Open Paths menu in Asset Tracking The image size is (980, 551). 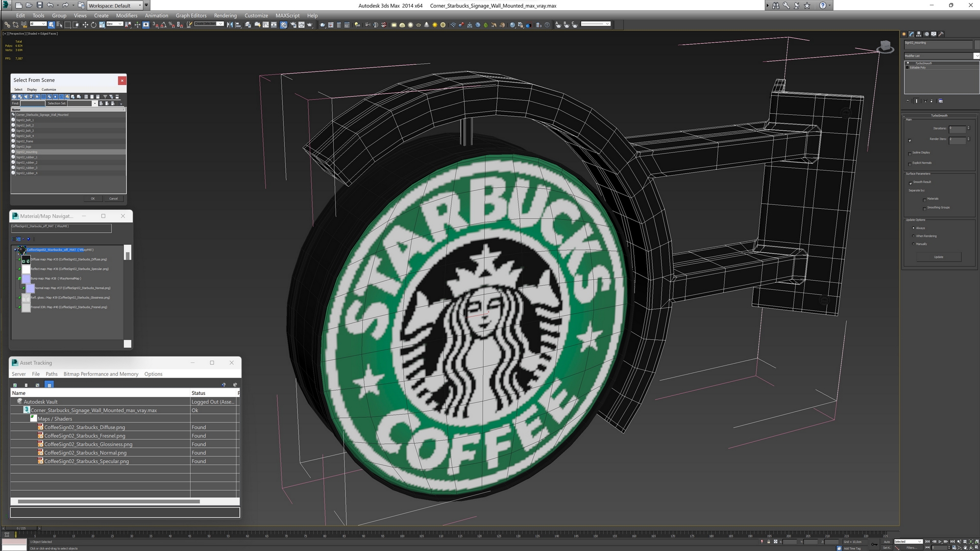(52, 374)
